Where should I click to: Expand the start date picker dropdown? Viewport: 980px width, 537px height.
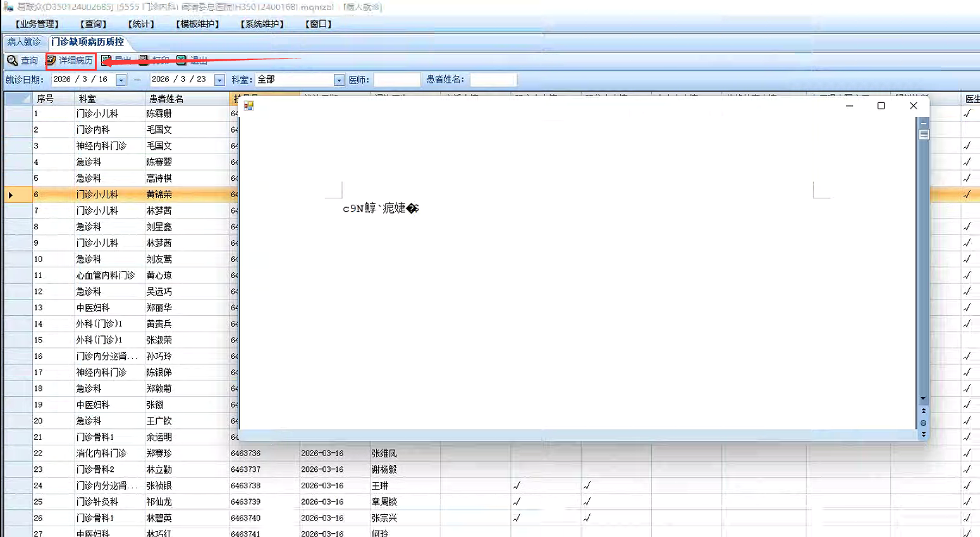(x=121, y=80)
